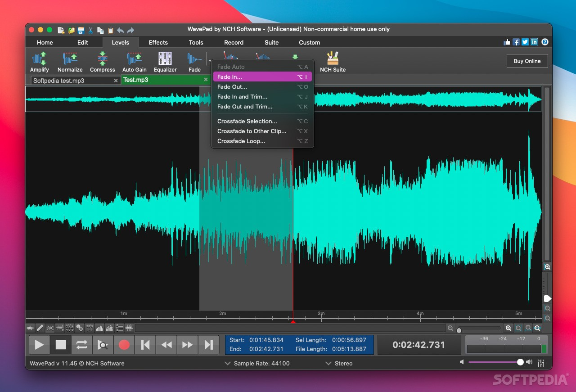This screenshot has height=392, width=576.
Task: Close the Softpedia test.mp3 tab
Action: coord(116,81)
